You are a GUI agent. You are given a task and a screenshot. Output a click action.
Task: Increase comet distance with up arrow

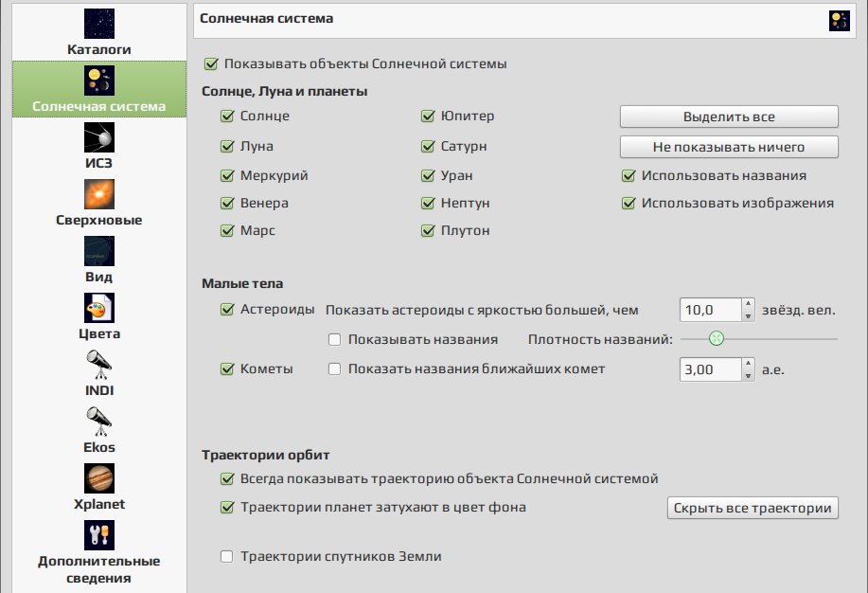[x=748, y=364]
